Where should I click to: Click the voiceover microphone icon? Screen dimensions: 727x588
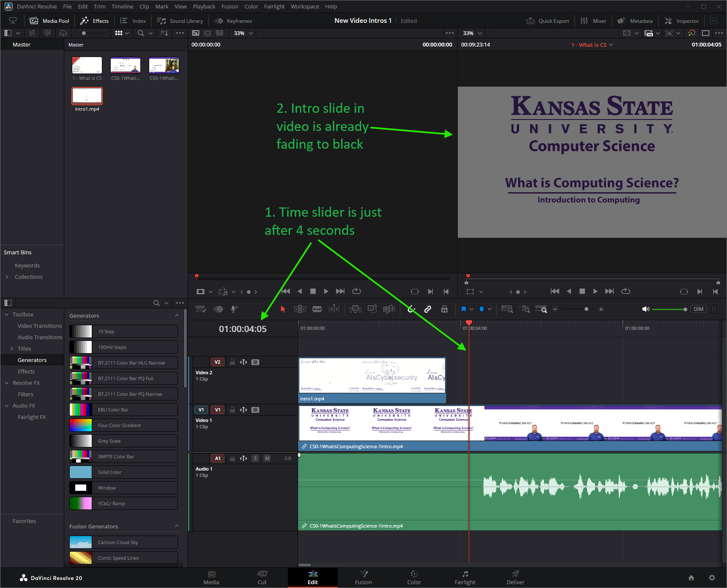(x=234, y=309)
